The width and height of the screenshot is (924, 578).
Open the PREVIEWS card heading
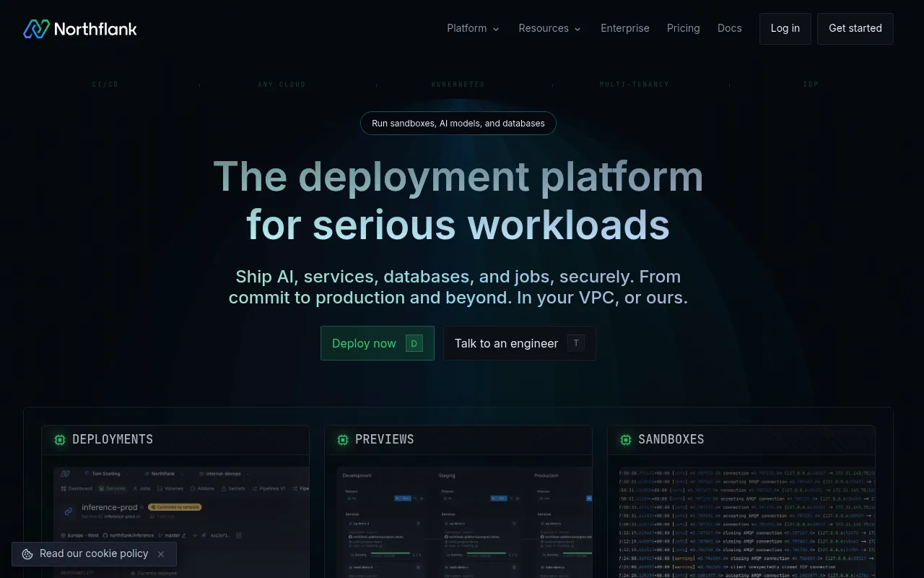(x=385, y=439)
